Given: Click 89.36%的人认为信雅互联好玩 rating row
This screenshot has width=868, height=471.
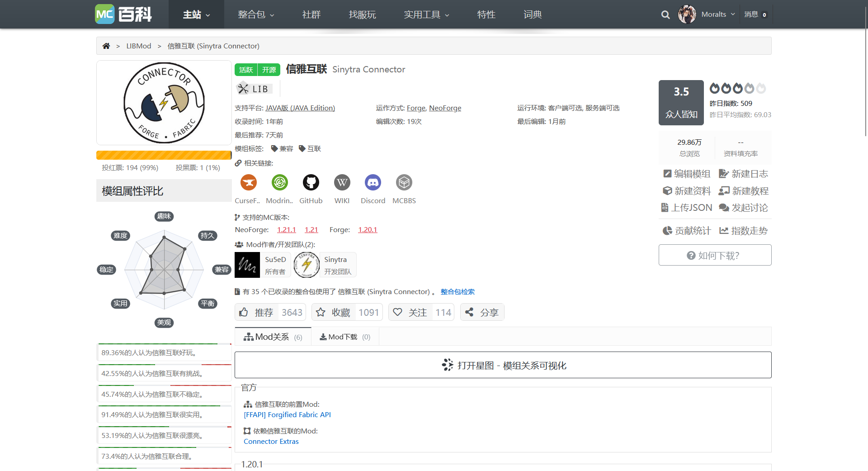Looking at the screenshot, I should [x=164, y=352].
